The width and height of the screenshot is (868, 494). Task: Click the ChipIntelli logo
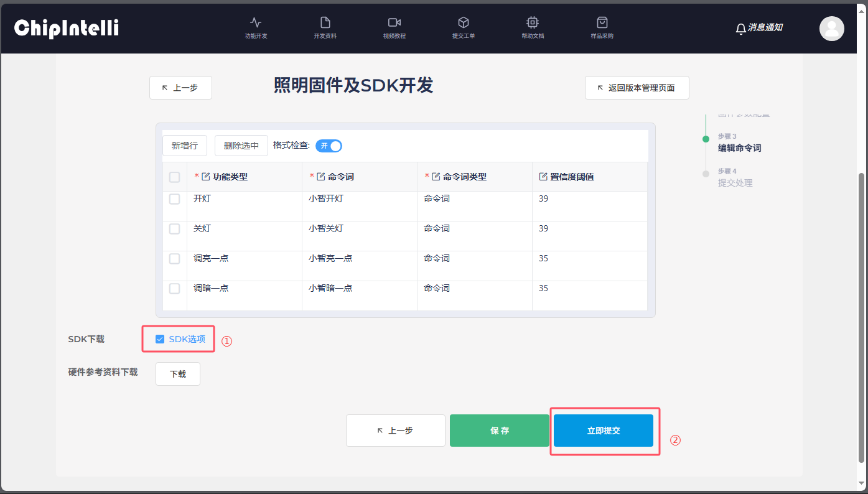pos(67,28)
